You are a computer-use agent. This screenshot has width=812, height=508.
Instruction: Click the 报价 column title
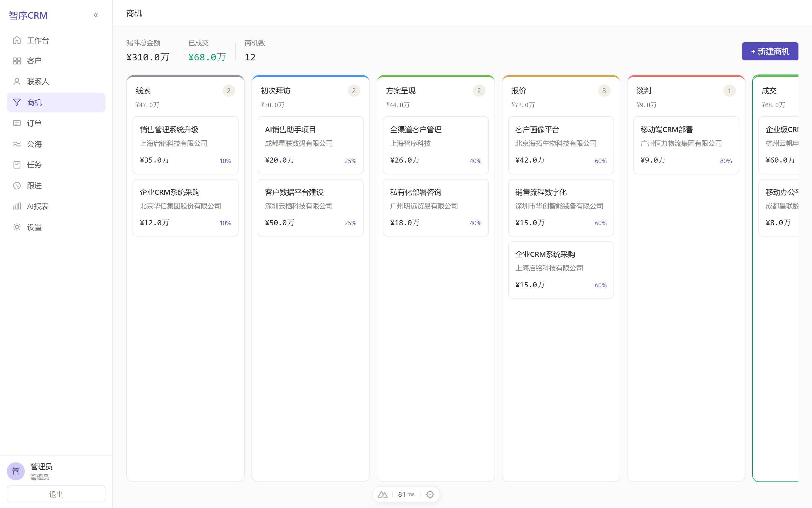(x=518, y=91)
